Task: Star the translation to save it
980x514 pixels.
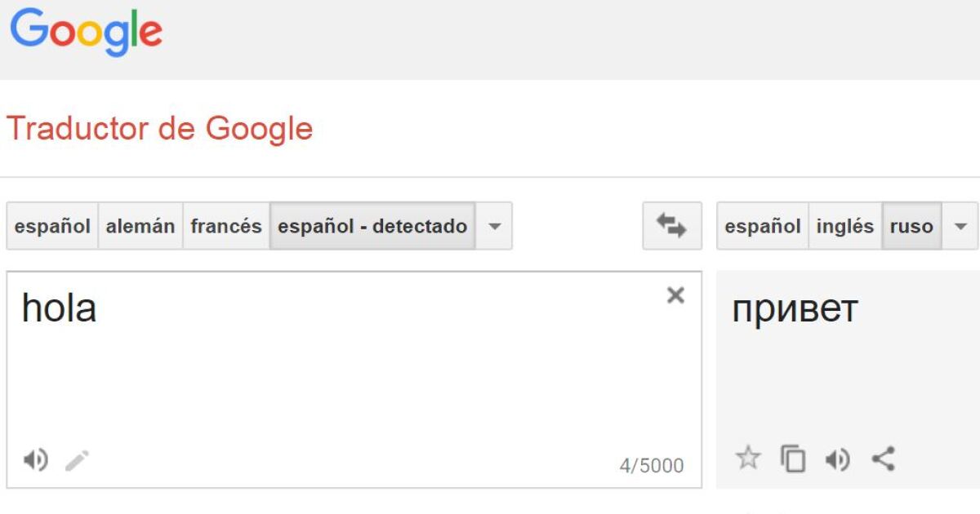Action: click(x=747, y=459)
